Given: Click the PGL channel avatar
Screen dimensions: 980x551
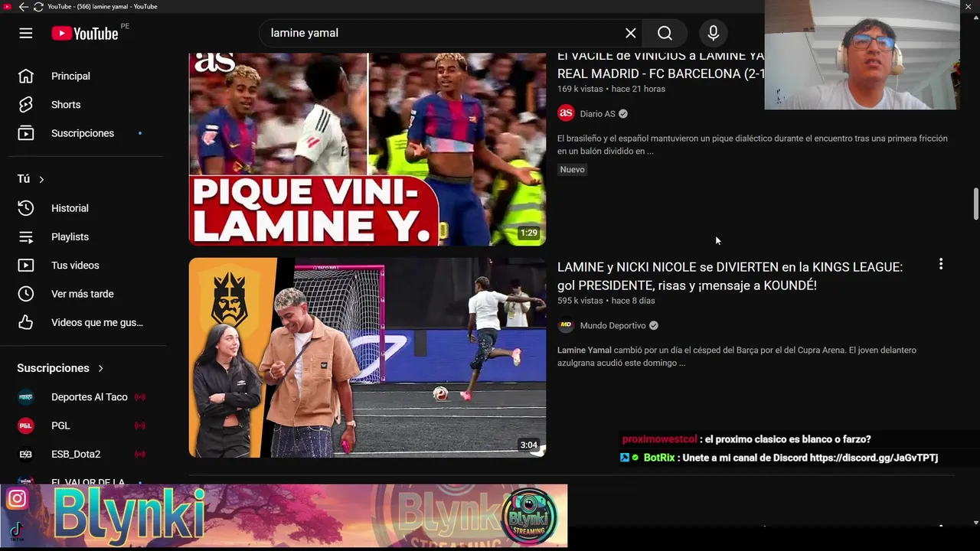Looking at the screenshot, I should coord(26,425).
